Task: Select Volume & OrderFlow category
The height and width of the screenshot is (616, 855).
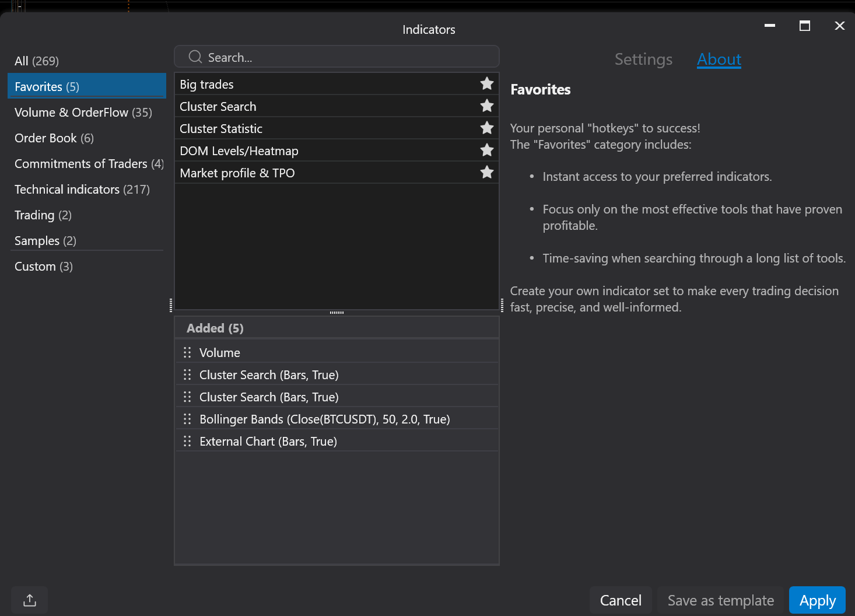Action: coord(83,113)
